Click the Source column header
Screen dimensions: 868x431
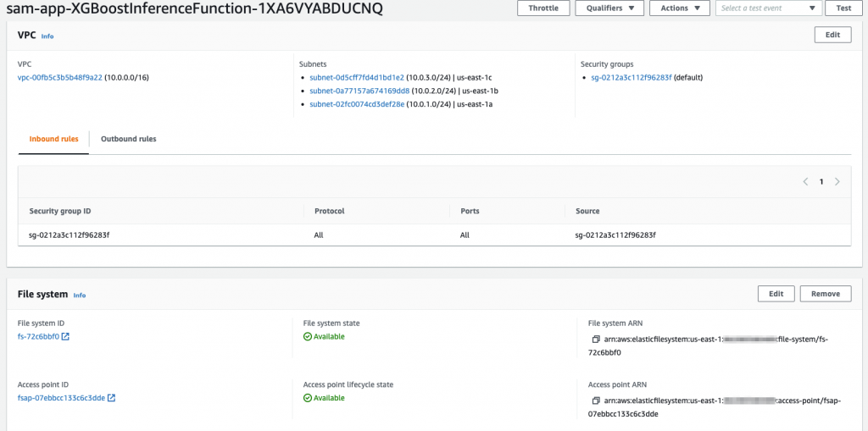(587, 211)
